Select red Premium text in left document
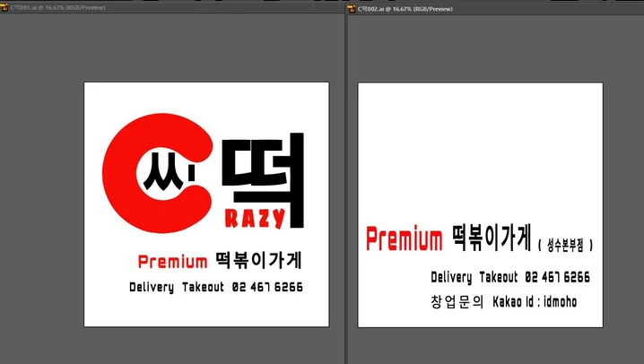The image size is (644, 364). (172, 262)
